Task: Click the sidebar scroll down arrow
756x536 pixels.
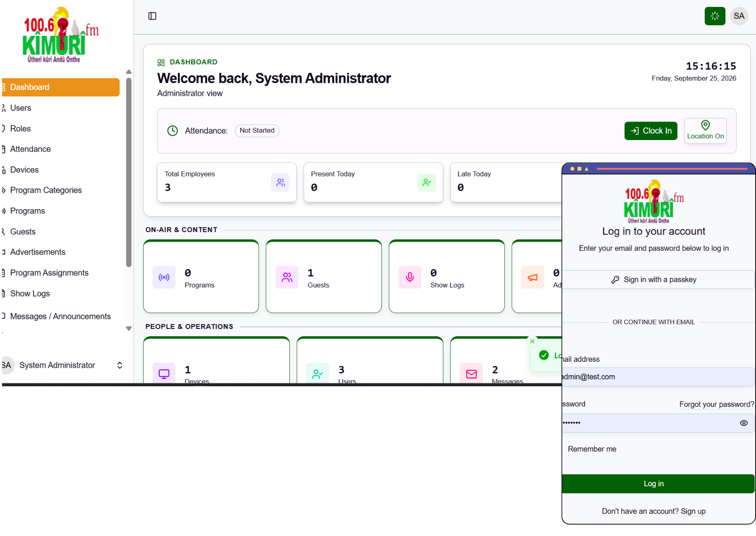Action: click(128, 329)
